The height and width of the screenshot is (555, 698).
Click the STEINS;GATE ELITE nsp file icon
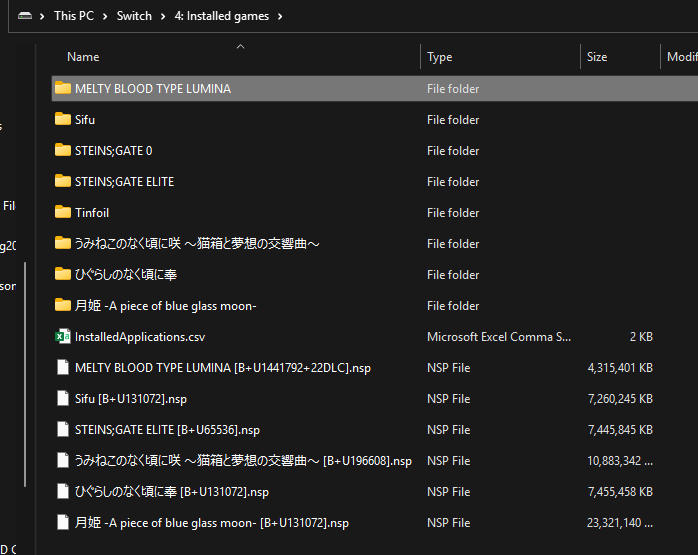tap(63, 429)
